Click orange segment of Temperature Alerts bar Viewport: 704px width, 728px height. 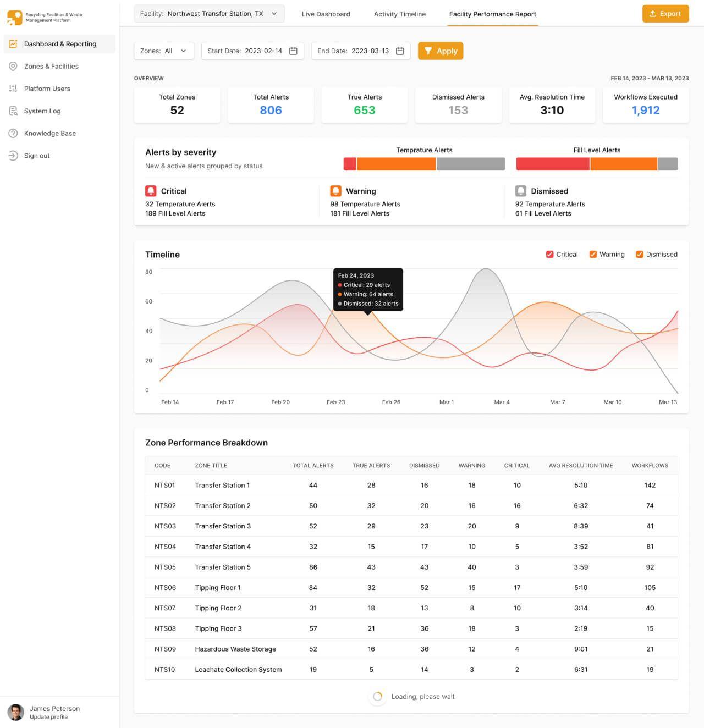(x=397, y=164)
